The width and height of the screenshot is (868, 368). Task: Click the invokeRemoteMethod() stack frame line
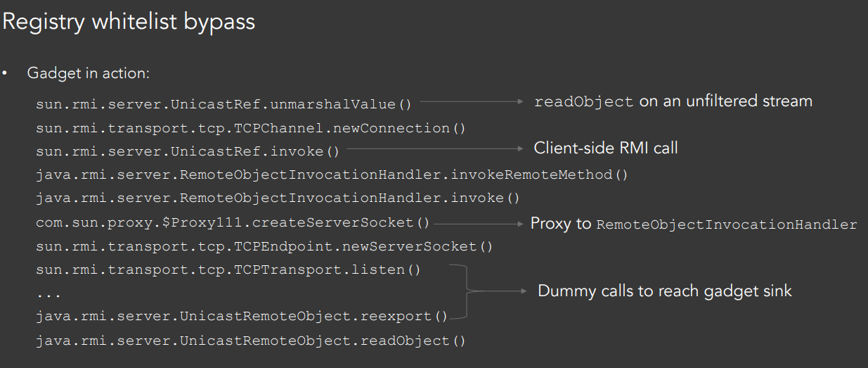[x=332, y=175]
